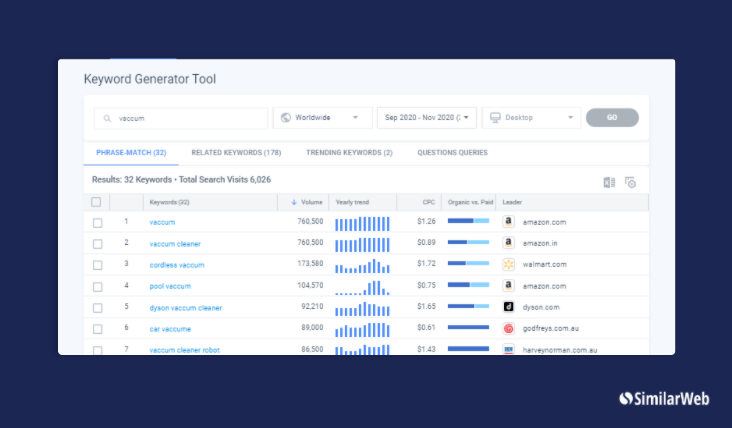This screenshot has width=732, height=428.
Task: Click organic vs paid bar for car vaccume
Action: click(x=468, y=327)
